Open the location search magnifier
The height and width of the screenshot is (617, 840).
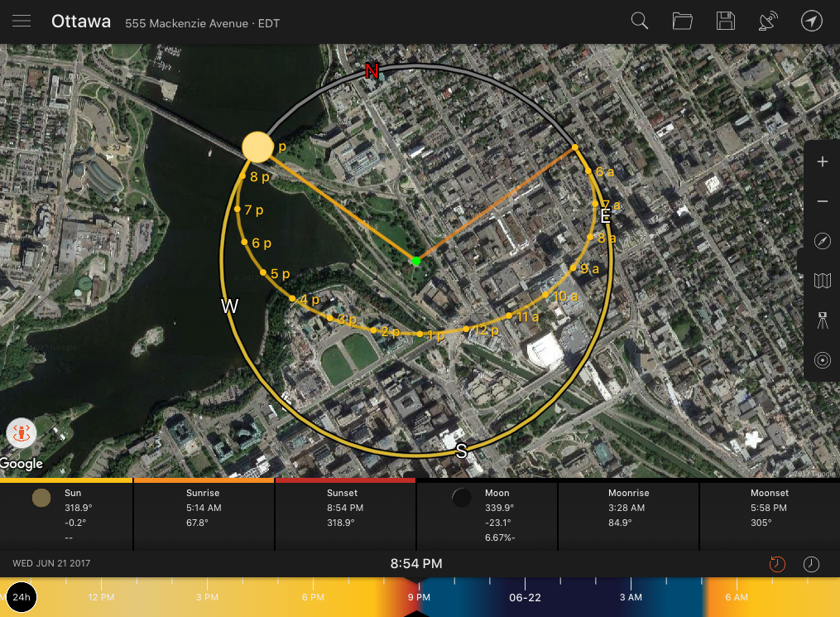pos(639,22)
